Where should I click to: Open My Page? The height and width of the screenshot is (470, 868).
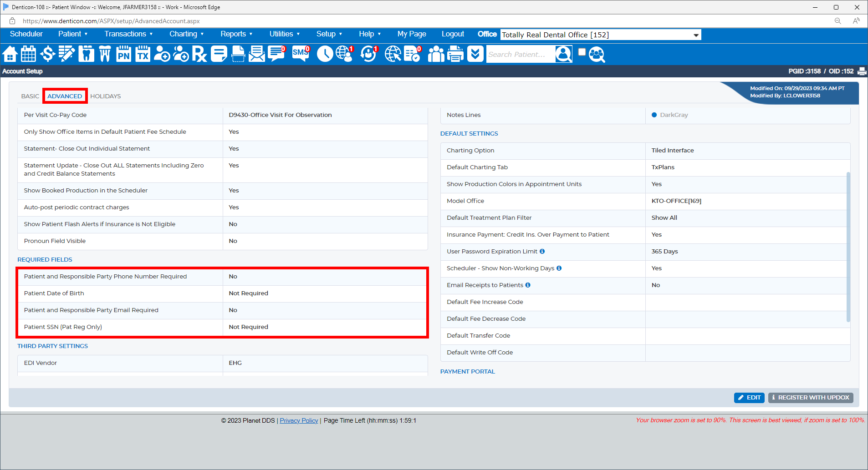coord(412,34)
